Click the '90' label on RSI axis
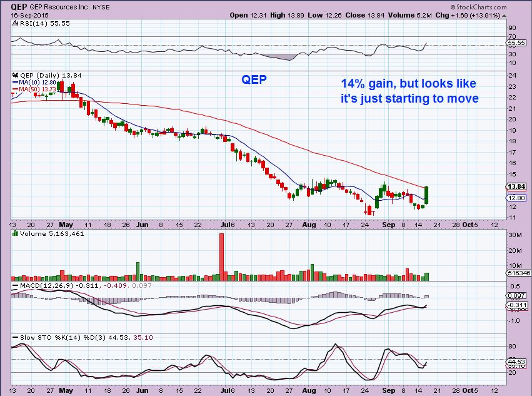The width and height of the screenshot is (532, 396). coord(513,28)
